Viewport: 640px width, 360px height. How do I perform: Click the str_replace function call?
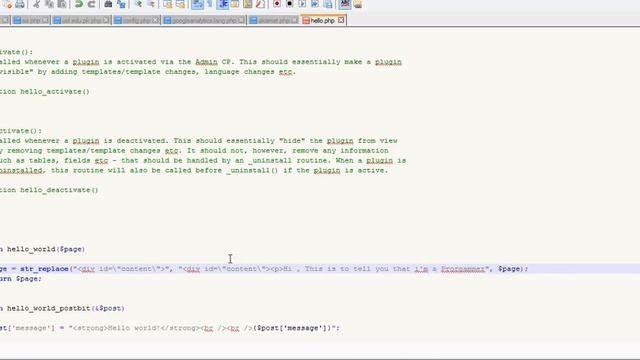[x=44, y=269]
